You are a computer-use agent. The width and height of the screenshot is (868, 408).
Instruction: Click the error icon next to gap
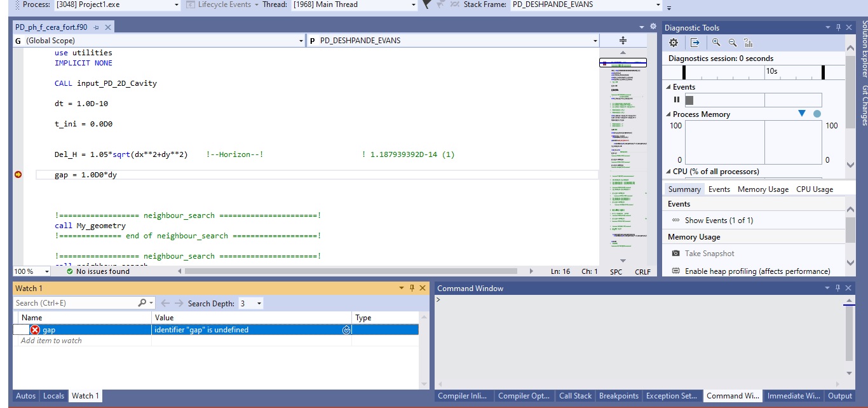pyautogui.click(x=35, y=330)
